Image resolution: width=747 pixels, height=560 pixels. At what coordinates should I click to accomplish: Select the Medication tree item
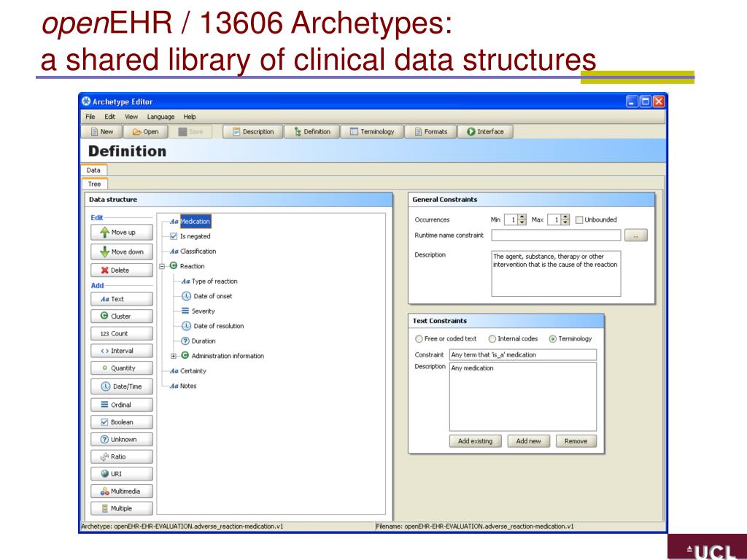coord(196,222)
